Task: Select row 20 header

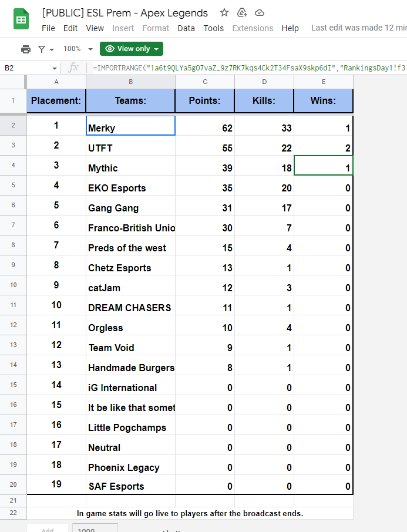Action: pyautogui.click(x=13, y=484)
